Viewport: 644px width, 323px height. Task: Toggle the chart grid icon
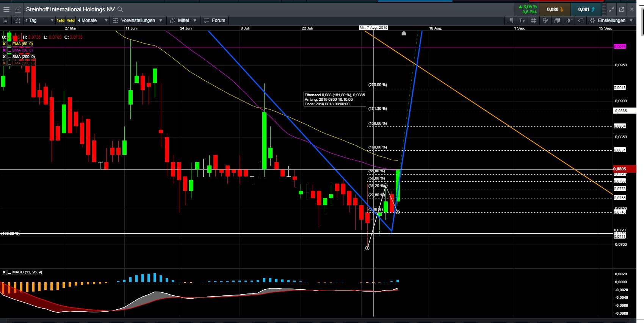click(x=534, y=20)
